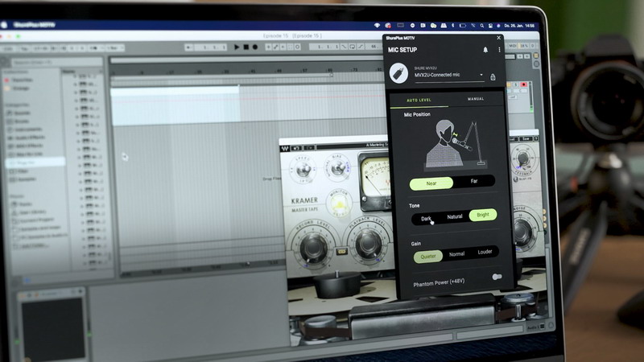Image resolution: width=644 pixels, height=362 pixels.
Task: Set Mic Position to Far
Action: coord(474,183)
